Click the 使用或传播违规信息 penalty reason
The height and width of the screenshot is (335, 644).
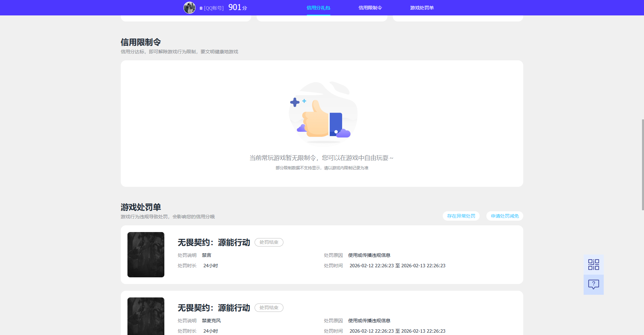[369, 255]
